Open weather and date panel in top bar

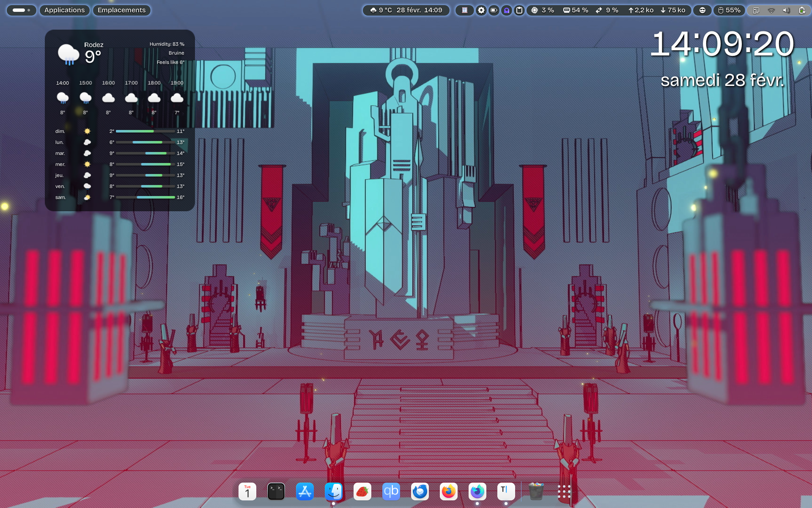pyautogui.click(x=406, y=10)
